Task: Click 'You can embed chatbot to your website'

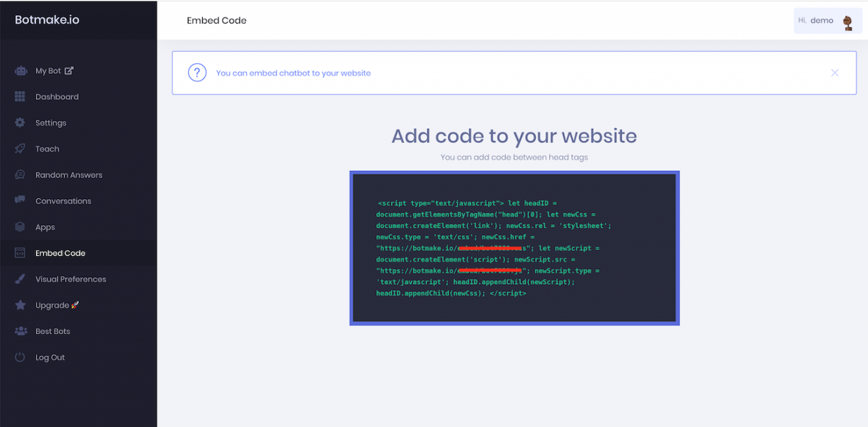Action: point(294,73)
